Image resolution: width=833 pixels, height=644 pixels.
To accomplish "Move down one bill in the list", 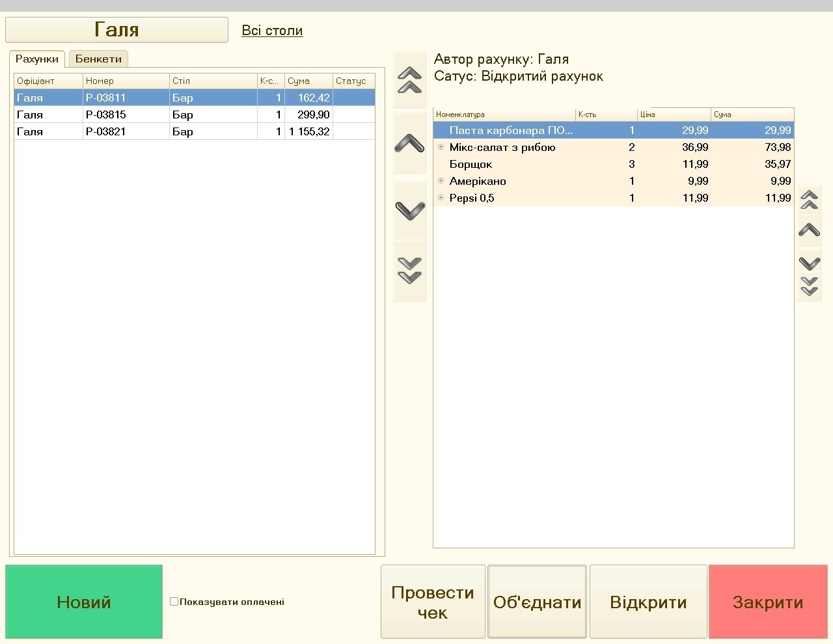I will click(409, 210).
